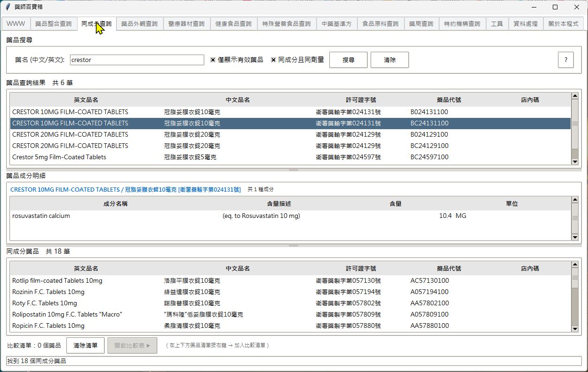Click the up arrow of the results list scrollbar
588x372 pixels.
point(575,96)
